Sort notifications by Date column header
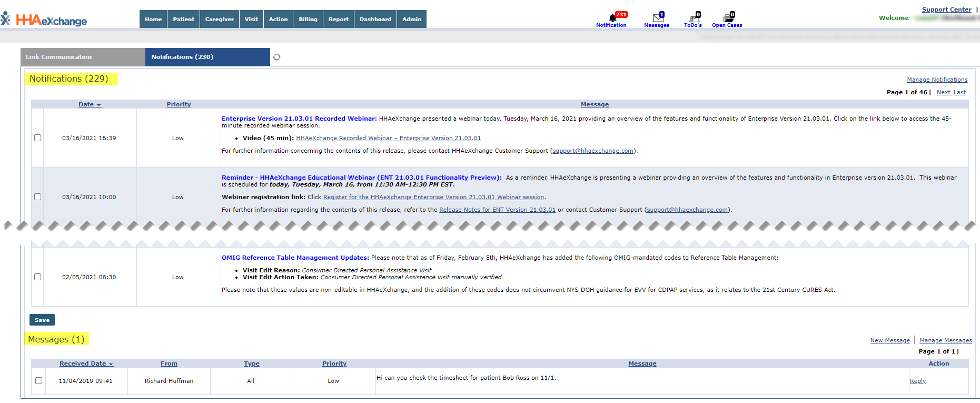 click(x=86, y=104)
